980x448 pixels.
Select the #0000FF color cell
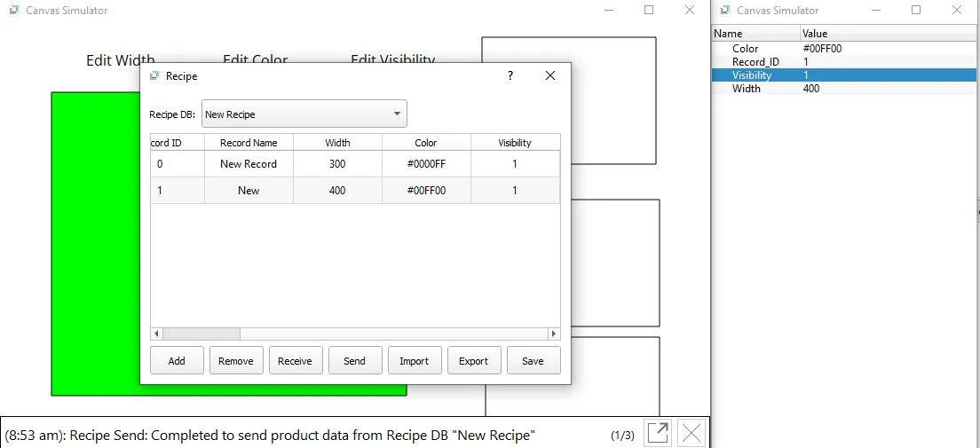coord(426,164)
